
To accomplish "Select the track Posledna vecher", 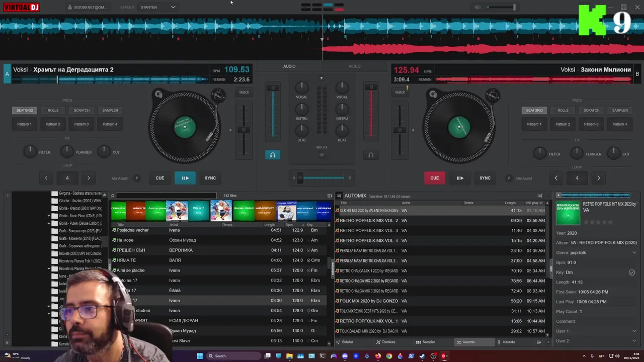I will [219, 230].
